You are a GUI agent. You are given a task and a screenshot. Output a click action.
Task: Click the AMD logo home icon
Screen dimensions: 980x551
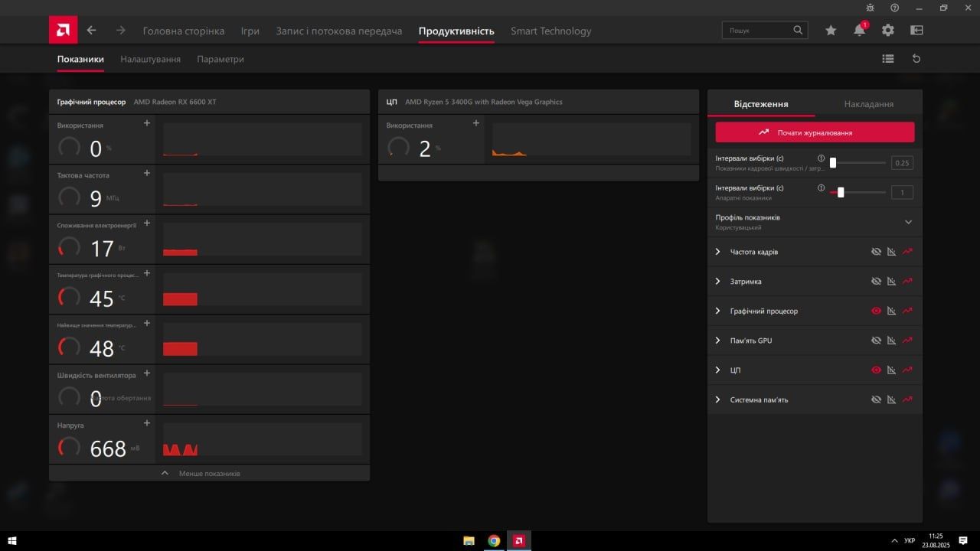click(63, 31)
